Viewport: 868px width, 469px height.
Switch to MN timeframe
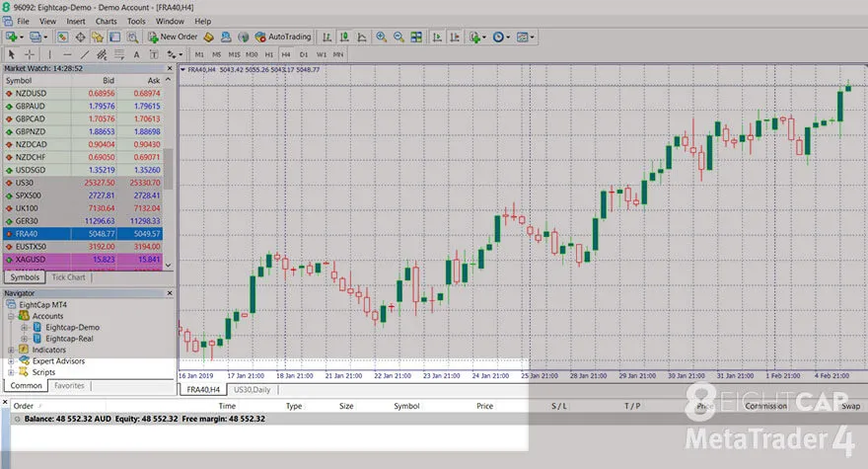[x=338, y=54]
